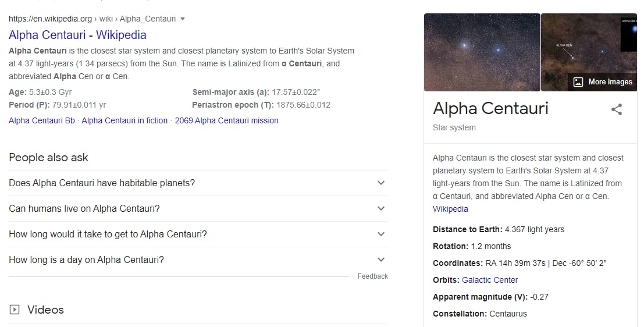Click Feedback below People also ask
Screen dimensions: 644x327
click(372, 276)
